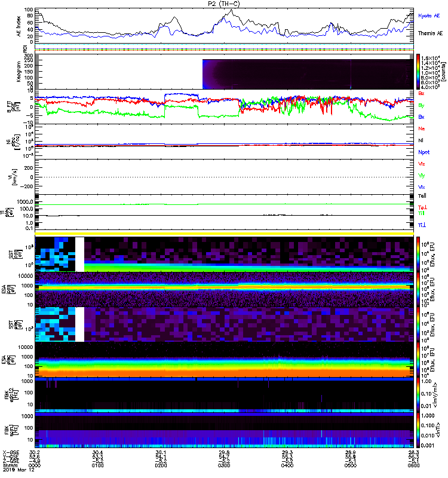Click the black Te parallel legend label
This screenshot has width=448, height=478.
pyautogui.click(x=422, y=196)
